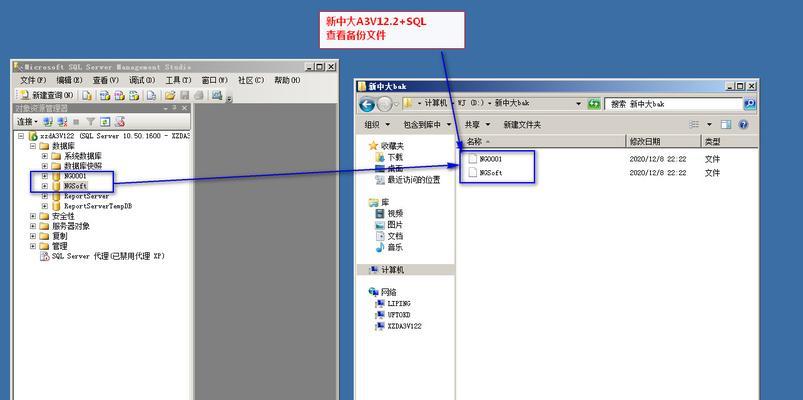The image size is (803, 400).
Task: Expand the 数据库快照 folder
Action: tap(45, 166)
